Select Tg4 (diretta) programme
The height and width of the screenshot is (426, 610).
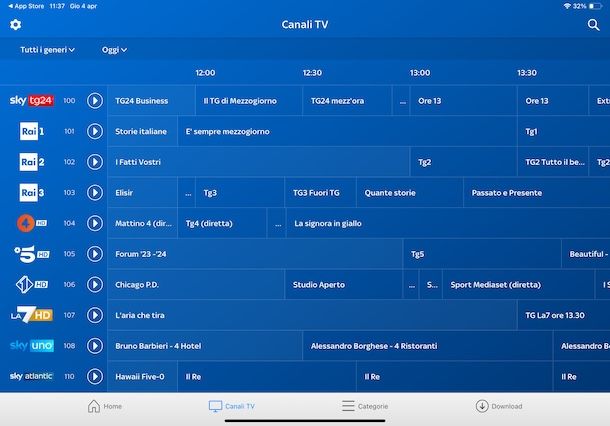[x=222, y=223]
